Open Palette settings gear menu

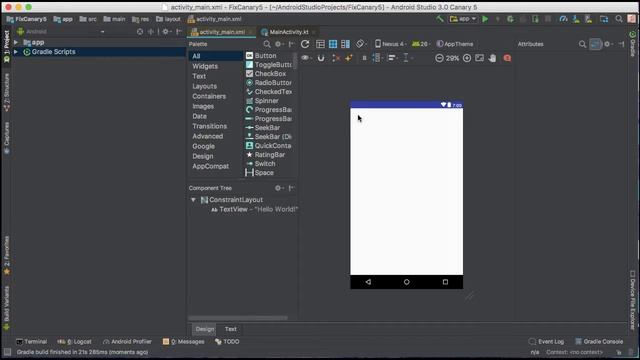279,44
